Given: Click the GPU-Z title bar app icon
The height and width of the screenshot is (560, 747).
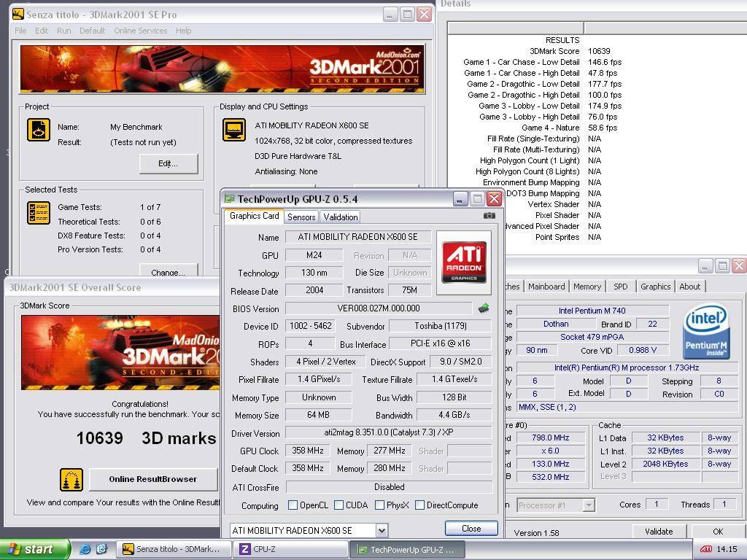Looking at the screenshot, I should click(x=230, y=198).
